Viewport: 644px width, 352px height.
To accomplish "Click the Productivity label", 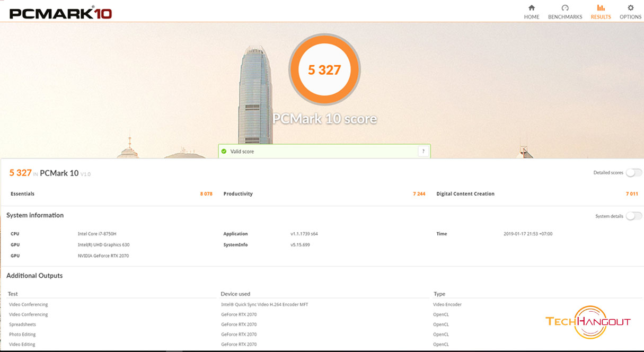I will [238, 194].
